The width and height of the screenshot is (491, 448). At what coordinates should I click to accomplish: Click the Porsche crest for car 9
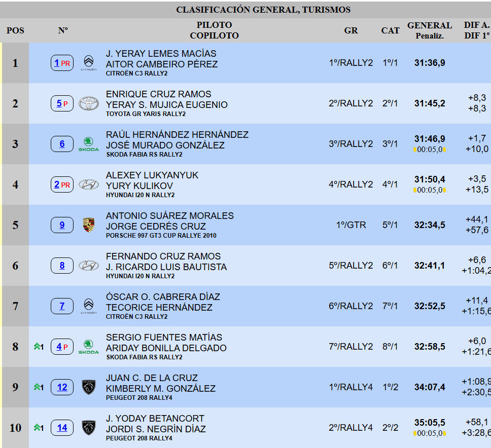click(x=88, y=225)
